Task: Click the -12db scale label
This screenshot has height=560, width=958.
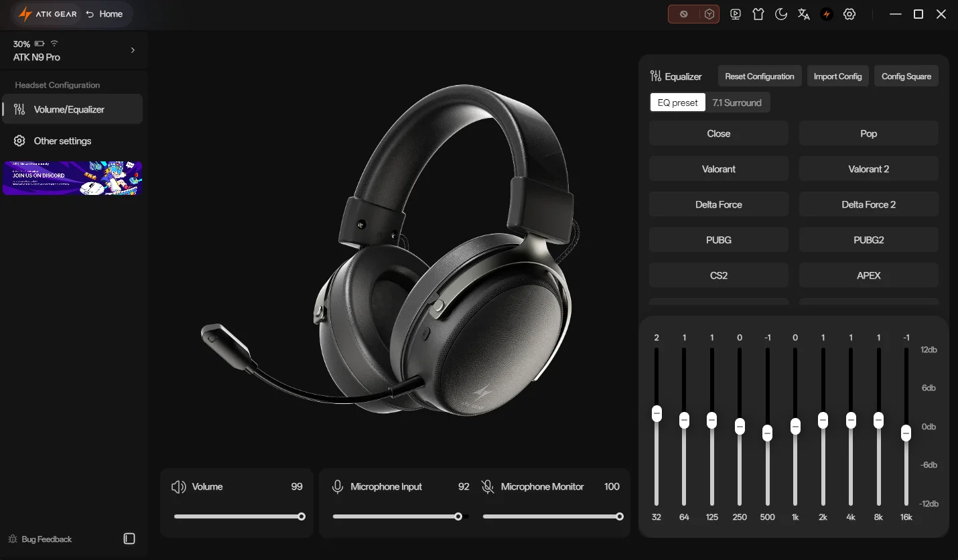Action: (928, 504)
